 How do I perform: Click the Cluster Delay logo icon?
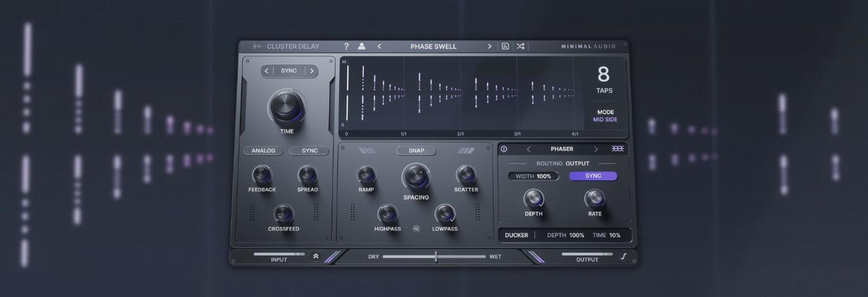258,47
